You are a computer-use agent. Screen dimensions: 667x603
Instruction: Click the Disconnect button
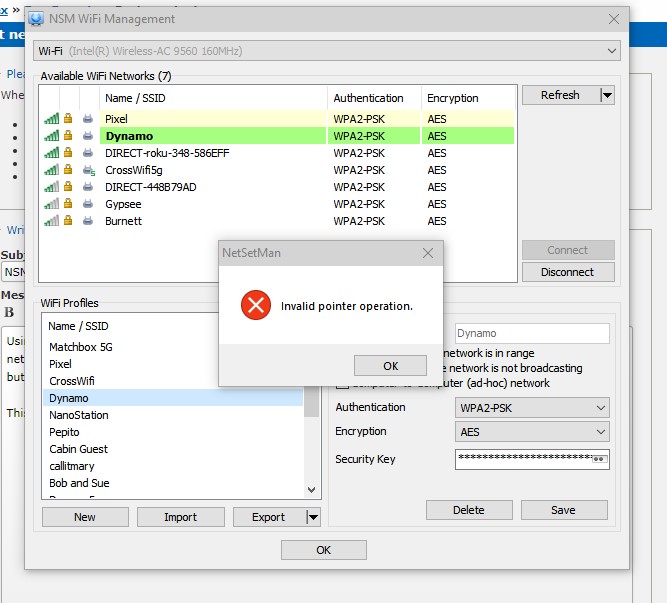point(568,272)
